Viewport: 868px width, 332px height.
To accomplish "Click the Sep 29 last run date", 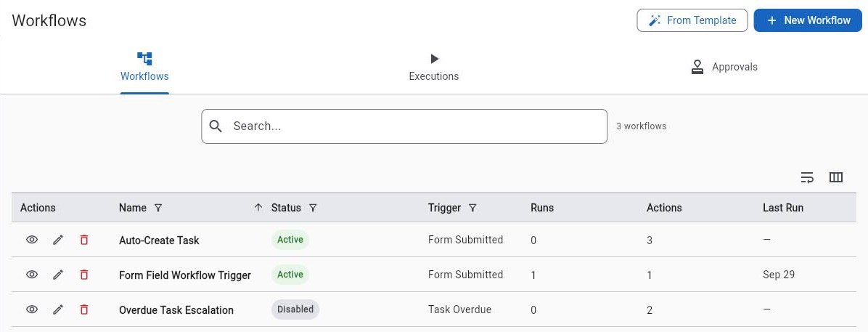I will 778,275.
